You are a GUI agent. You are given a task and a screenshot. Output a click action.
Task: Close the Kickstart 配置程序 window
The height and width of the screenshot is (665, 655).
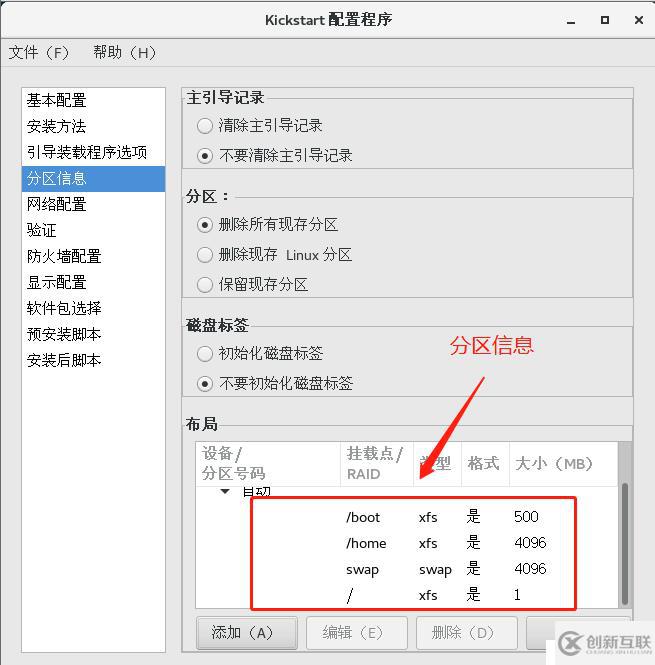[639, 20]
